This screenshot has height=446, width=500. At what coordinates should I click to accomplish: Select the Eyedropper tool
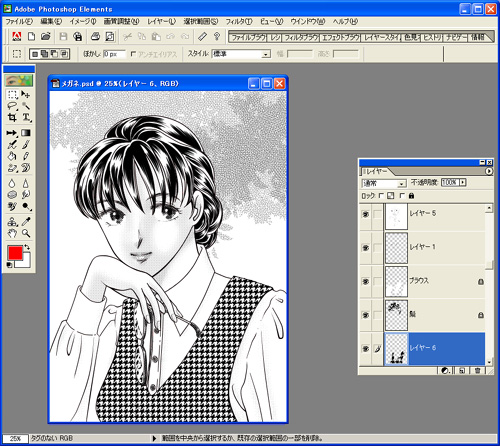coord(26,222)
